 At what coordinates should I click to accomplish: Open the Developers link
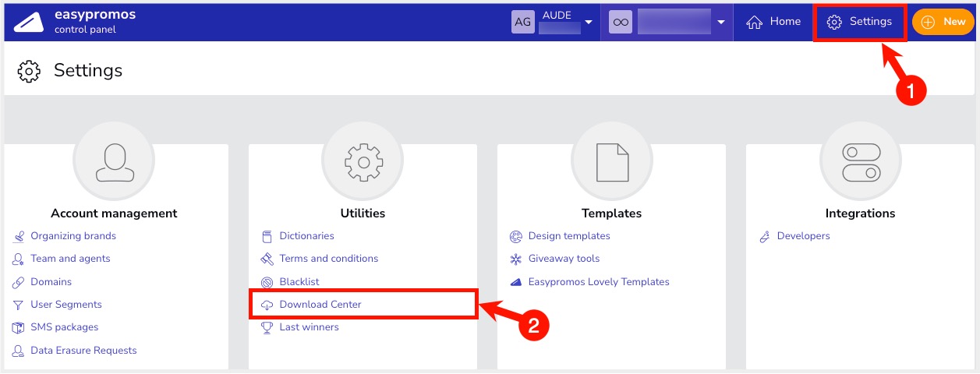804,236
